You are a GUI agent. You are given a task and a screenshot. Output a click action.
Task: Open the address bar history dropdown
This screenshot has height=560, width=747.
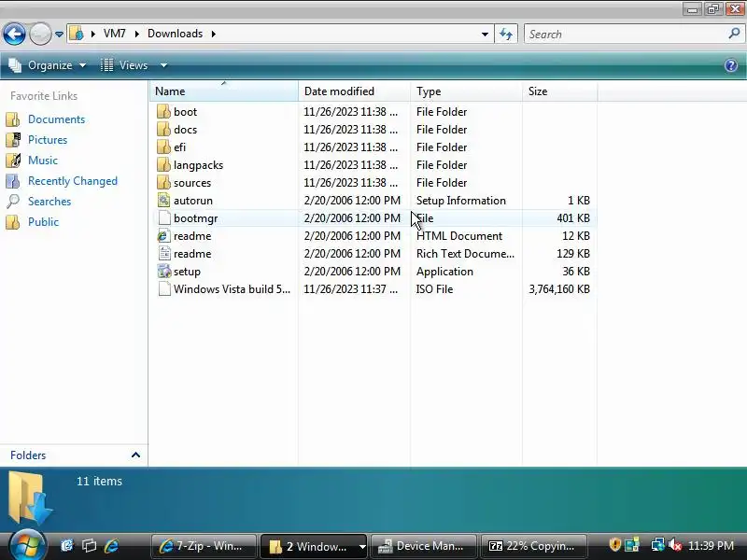[x=485, y=35]
